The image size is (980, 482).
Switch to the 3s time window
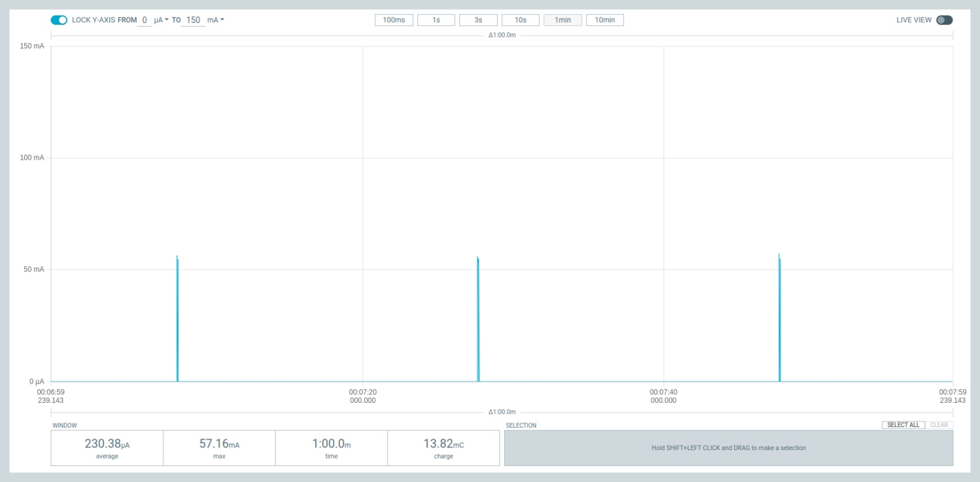(x=478, y=20)
